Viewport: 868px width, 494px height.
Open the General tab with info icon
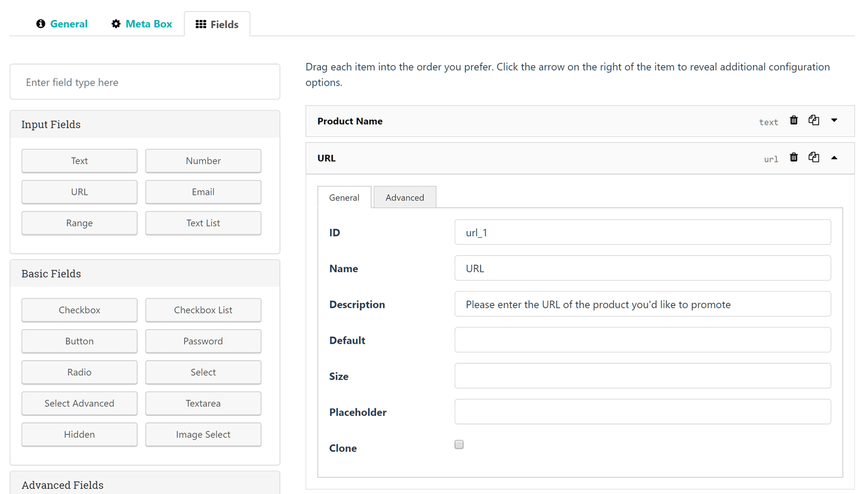pyautogui.click(x=62, y=24)
